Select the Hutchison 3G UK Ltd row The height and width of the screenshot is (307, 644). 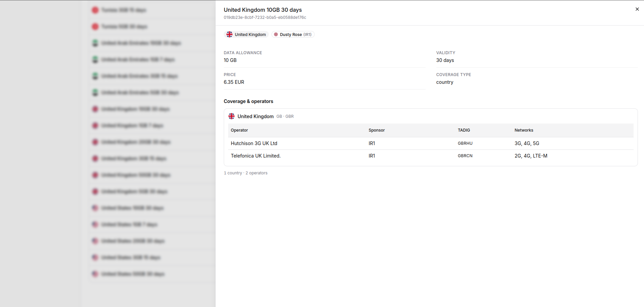click(431, 143)
